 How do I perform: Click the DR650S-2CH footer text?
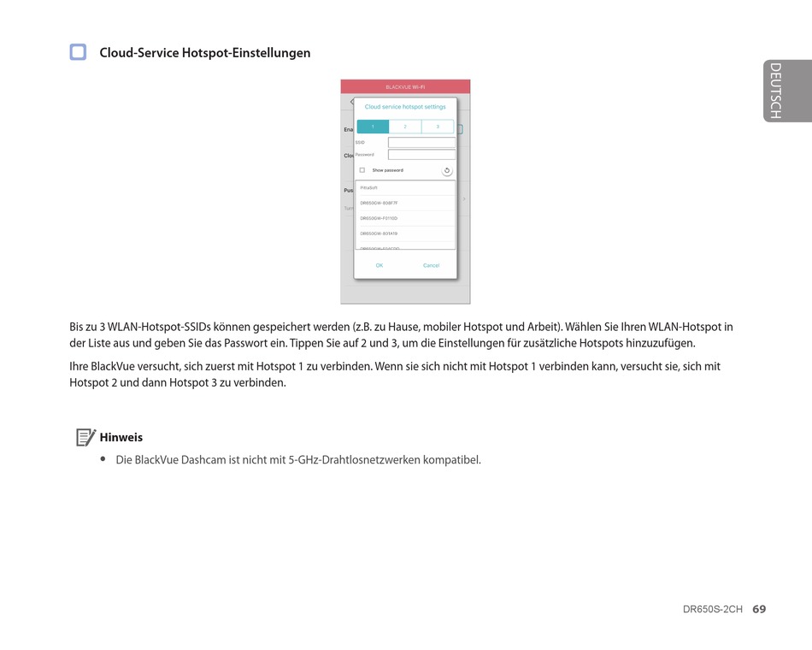point(713,609)
